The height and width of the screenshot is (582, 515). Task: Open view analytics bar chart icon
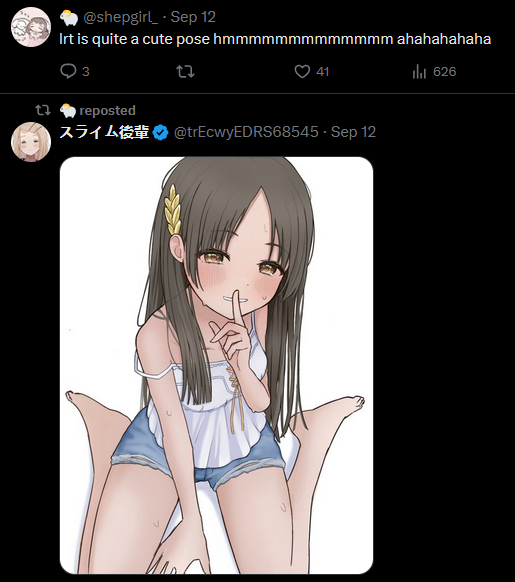tap(419, 71)
